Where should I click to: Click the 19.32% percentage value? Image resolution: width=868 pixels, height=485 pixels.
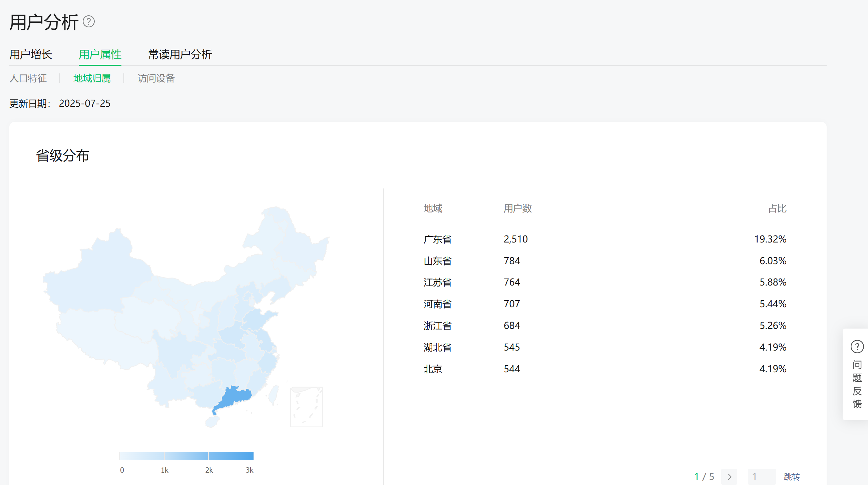(x=770, y=239)
